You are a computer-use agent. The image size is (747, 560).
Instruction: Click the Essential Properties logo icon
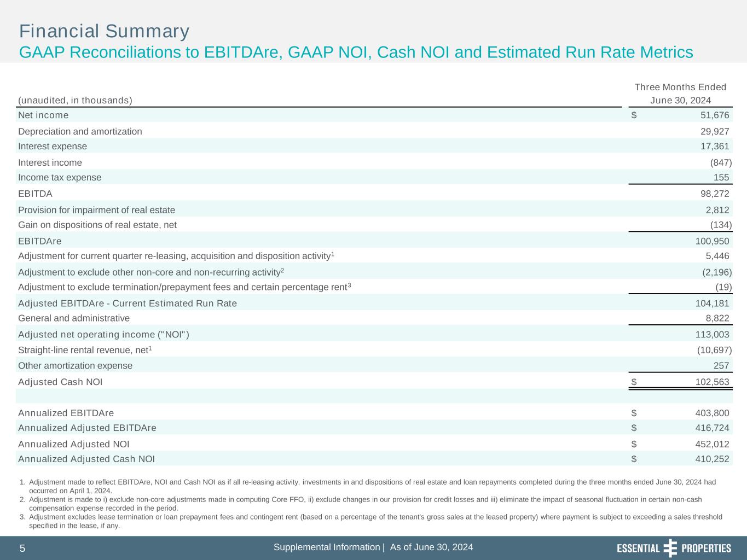670,548
